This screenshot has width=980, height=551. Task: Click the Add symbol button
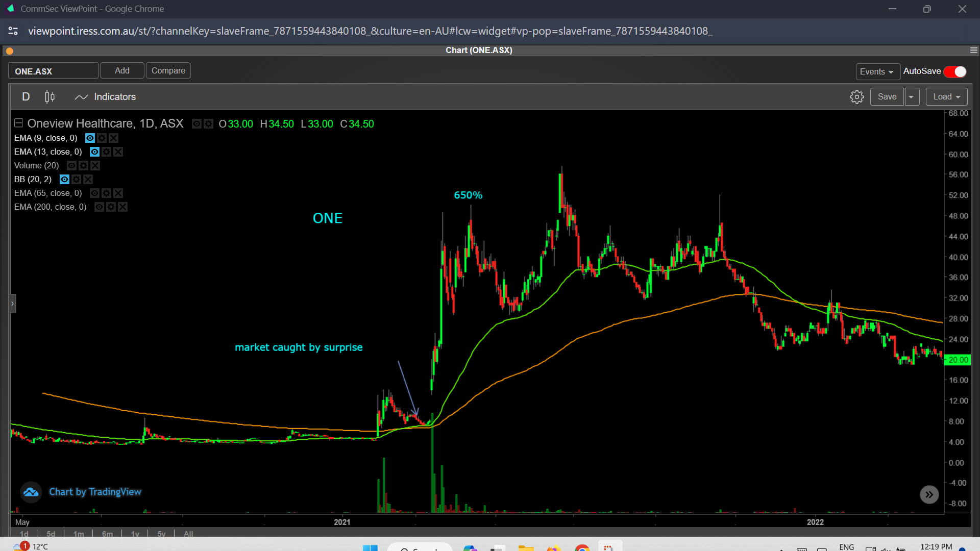click(122, 70)
